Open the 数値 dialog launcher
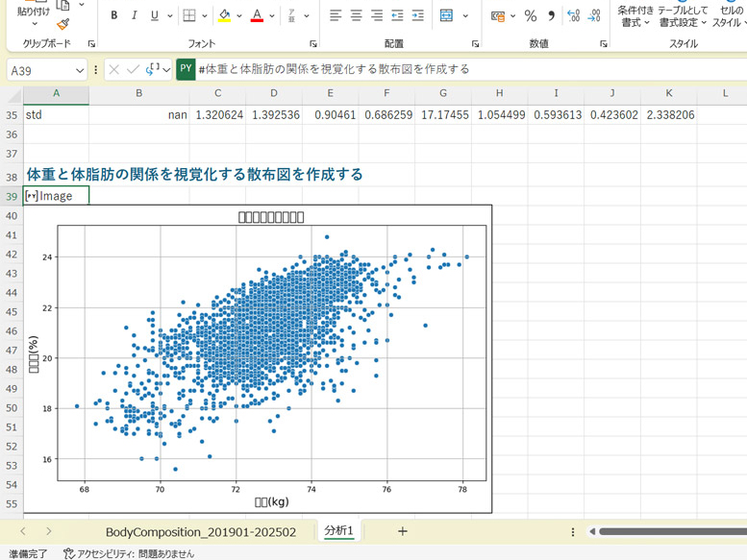The width and height of the screenshot is (747, 560). click(x=604, y=44)
